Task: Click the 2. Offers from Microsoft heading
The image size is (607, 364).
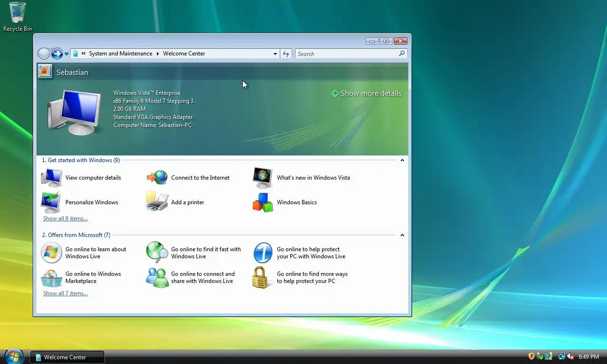Action: point(76,235)
